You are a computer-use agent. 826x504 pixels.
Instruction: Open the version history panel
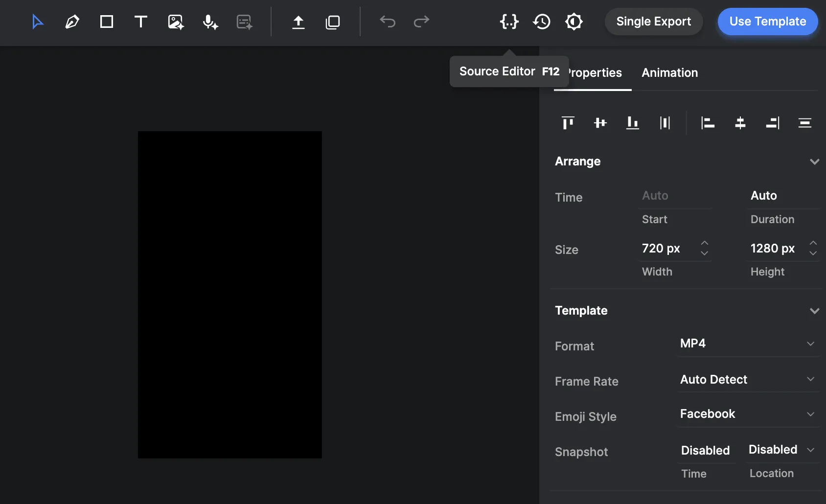[x=542, y=22]
